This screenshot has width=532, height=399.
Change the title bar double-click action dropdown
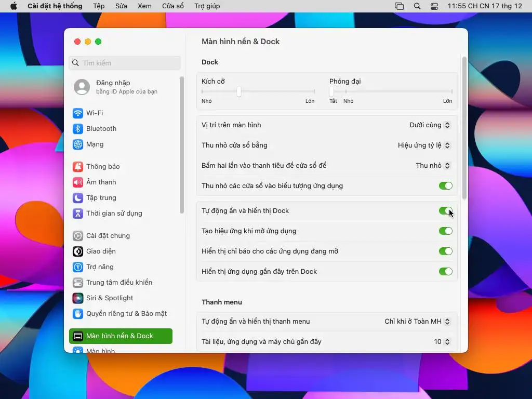[x=433, y=166]
